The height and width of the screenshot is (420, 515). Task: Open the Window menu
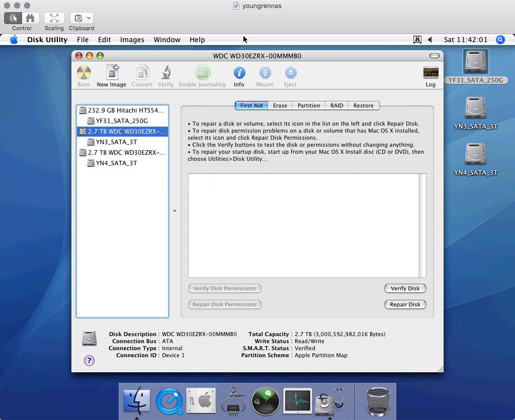click(167, 40)
